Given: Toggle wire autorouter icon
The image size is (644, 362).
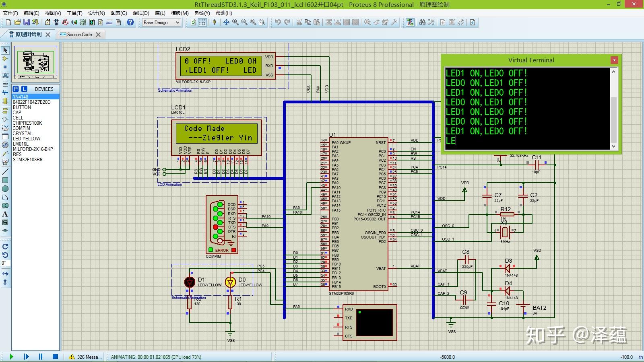Looking at the screenshot, I should tap(410, 23).
